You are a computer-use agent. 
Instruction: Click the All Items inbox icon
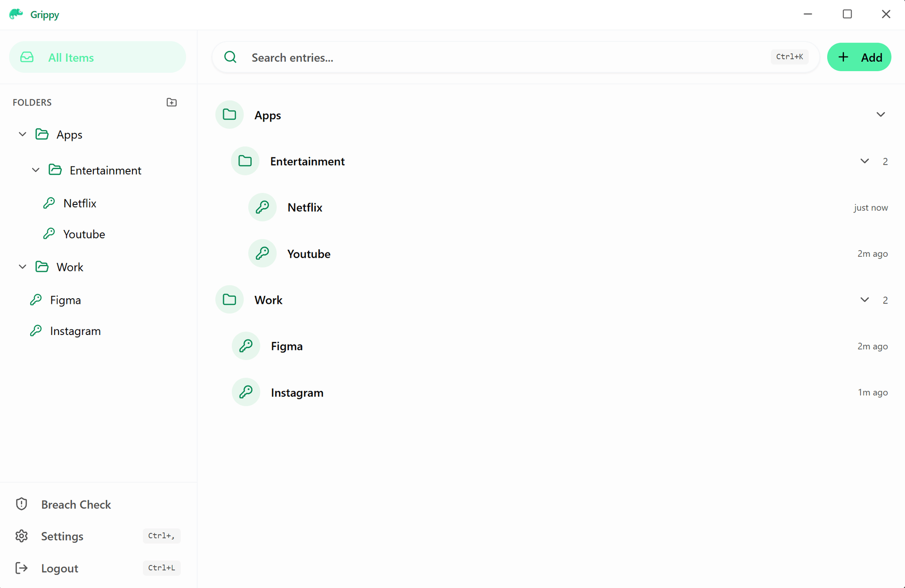click(27, 57)
